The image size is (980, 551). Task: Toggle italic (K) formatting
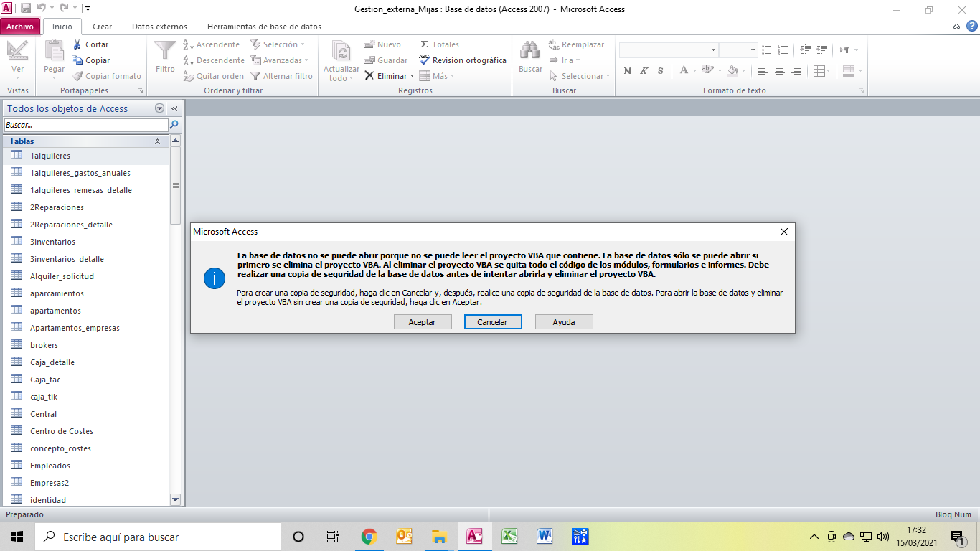644,70
